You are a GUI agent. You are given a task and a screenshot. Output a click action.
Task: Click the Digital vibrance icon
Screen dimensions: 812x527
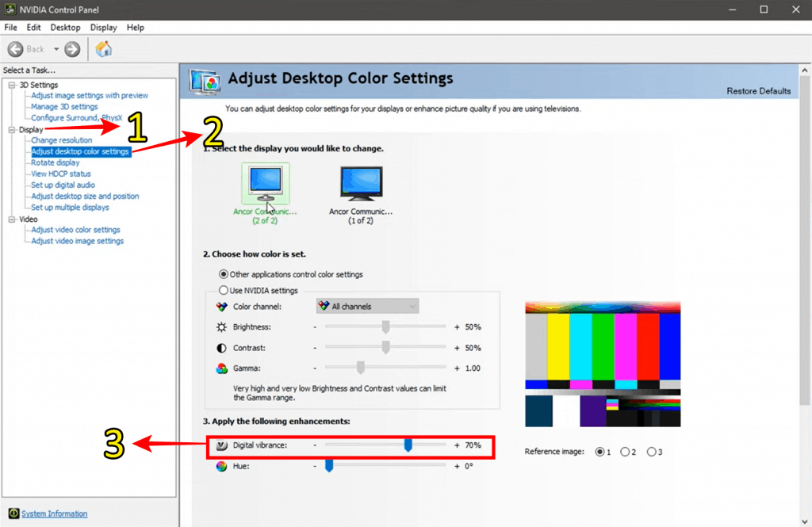pyautogui.click(x=222, y=445)
